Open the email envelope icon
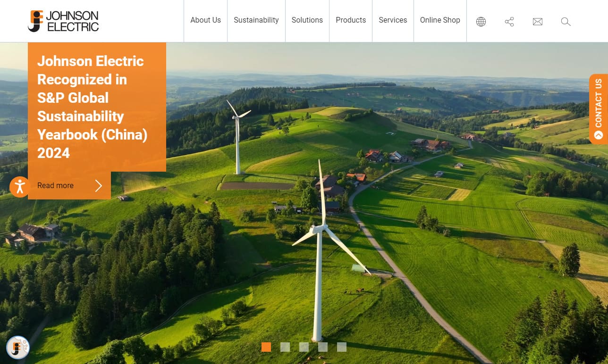The image size is (608, 364). pyautogui.click(x=537, y=22)
